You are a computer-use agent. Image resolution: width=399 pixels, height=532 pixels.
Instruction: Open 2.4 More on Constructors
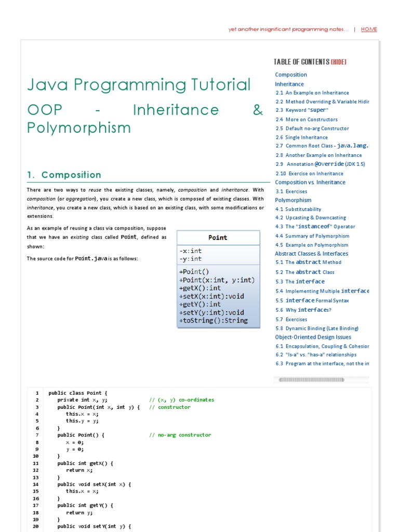click(x=307, y=119)
